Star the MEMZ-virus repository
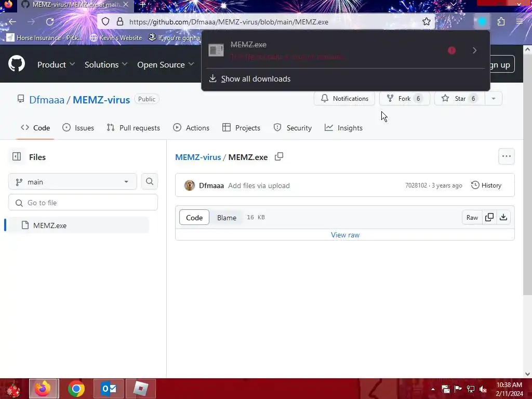Screen dimensions: 532x399 click(x=459, y=98)
